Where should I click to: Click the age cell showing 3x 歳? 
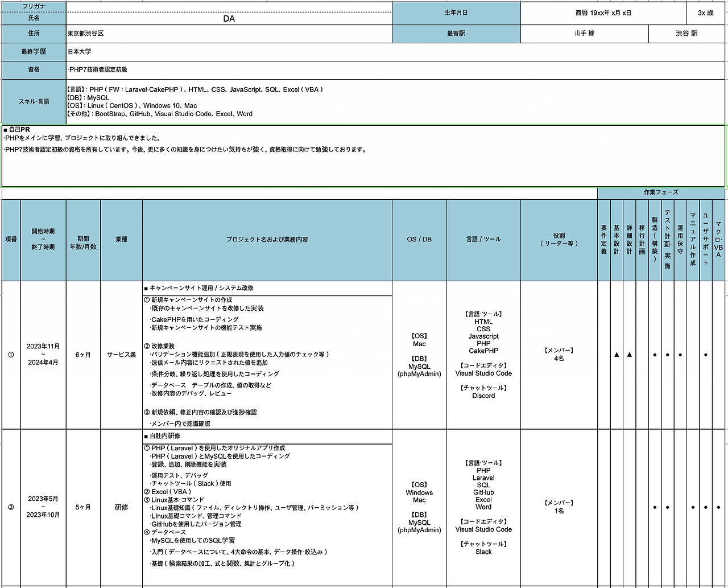[705, 13]
